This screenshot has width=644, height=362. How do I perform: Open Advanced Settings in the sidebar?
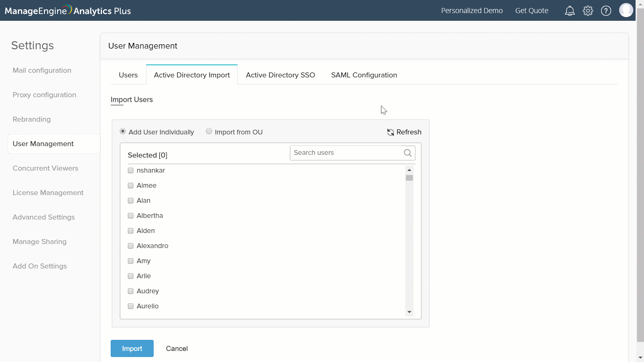tap(44, 217)
